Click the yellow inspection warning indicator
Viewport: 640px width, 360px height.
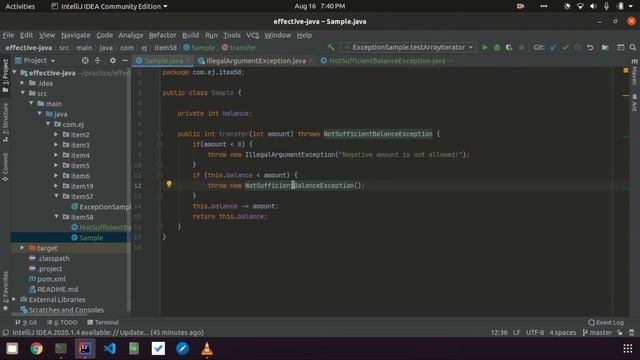click(626, 71)
